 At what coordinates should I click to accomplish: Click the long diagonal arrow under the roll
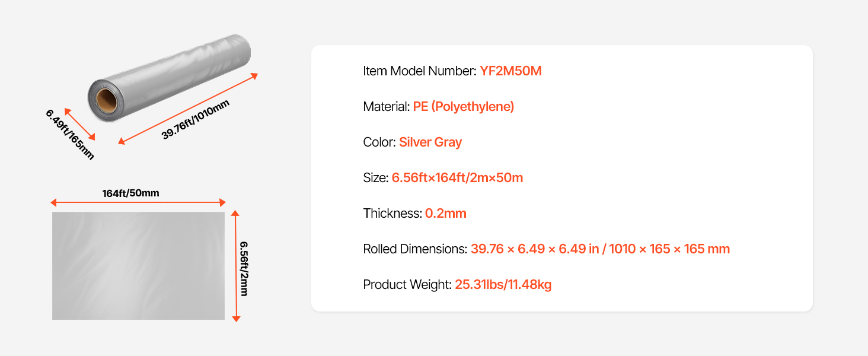point(188,109)
